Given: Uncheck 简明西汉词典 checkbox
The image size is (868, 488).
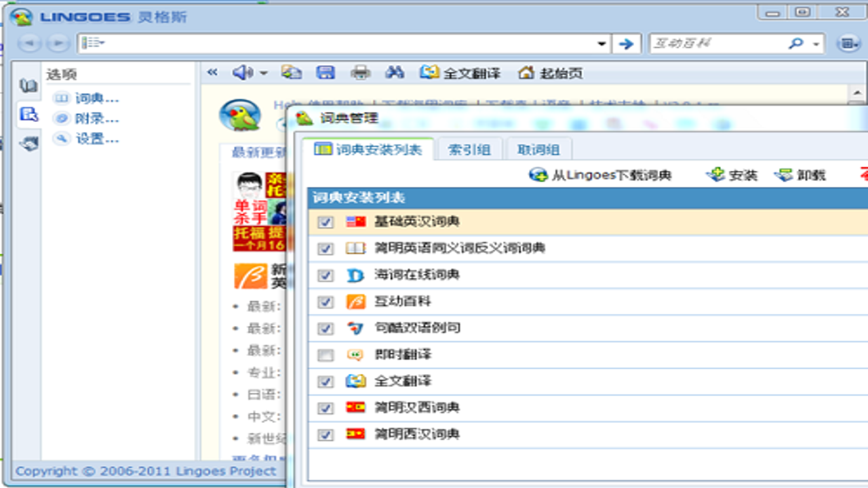Looking at the screenshot, I should click(x=325, y=434).
